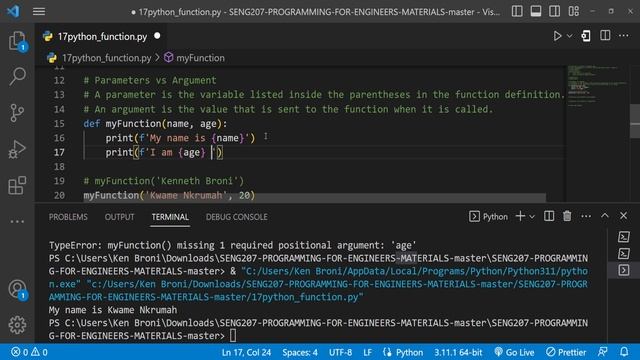Close the terminal panel

pos(623,216)
